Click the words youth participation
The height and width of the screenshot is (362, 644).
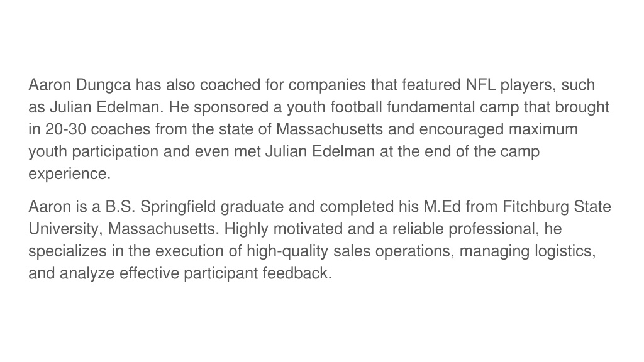(93, 151)
